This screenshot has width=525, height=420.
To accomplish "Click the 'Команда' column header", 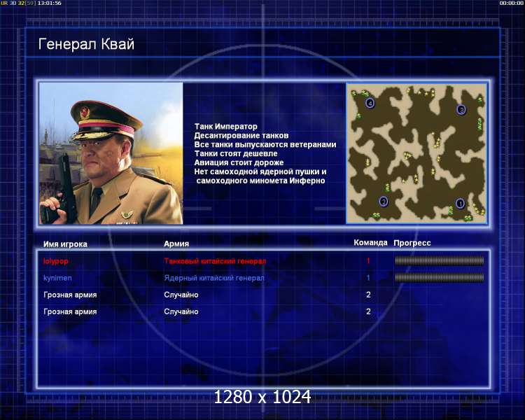I will [x=370, y=242].
